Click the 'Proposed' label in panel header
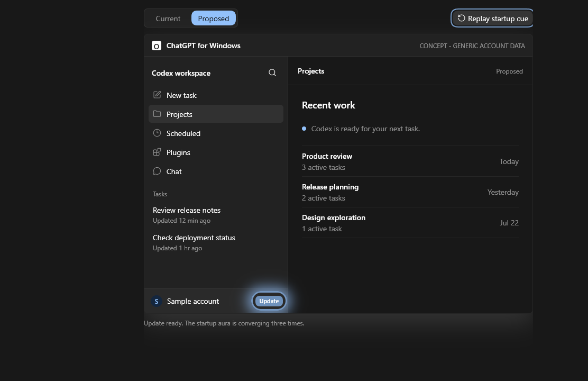 click(x=509, y=71)
